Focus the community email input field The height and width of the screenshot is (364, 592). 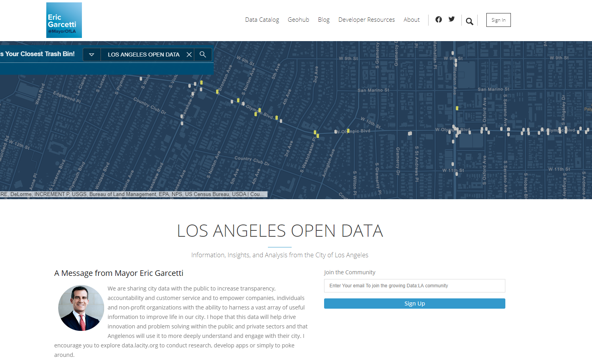(414, 286)
